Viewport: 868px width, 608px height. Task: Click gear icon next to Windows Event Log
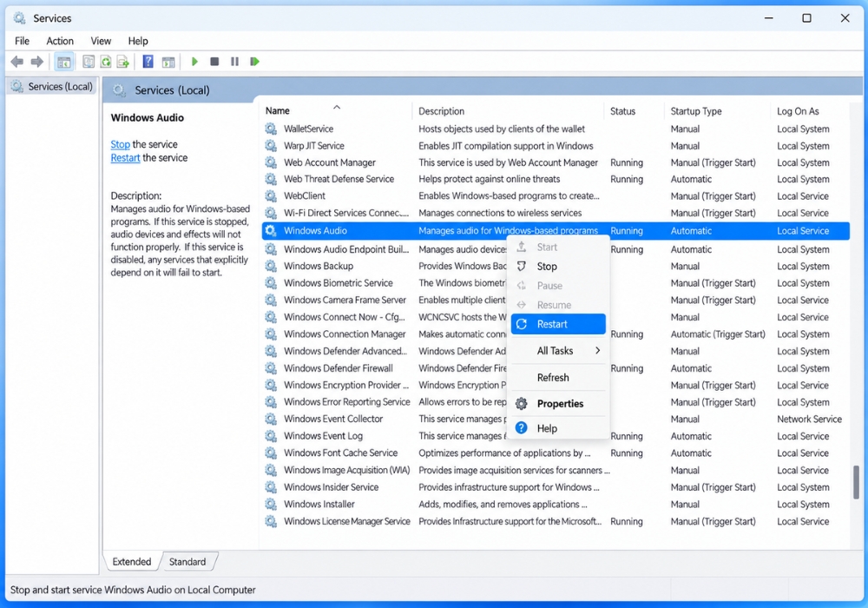pyautogui.click(x=271, y=436)
